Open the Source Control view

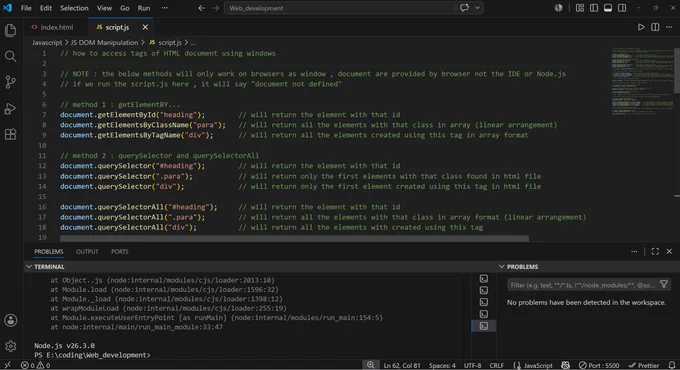10,82
